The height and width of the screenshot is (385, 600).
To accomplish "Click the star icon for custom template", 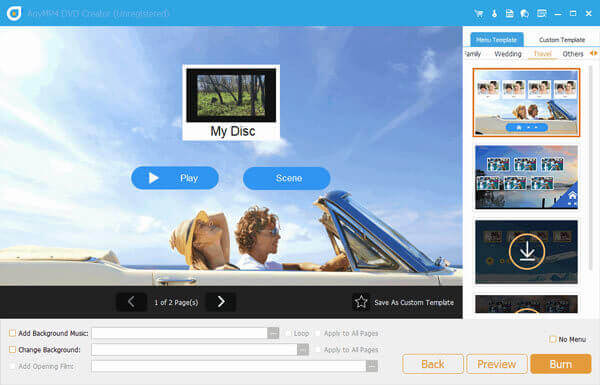I will pos(361,302).
